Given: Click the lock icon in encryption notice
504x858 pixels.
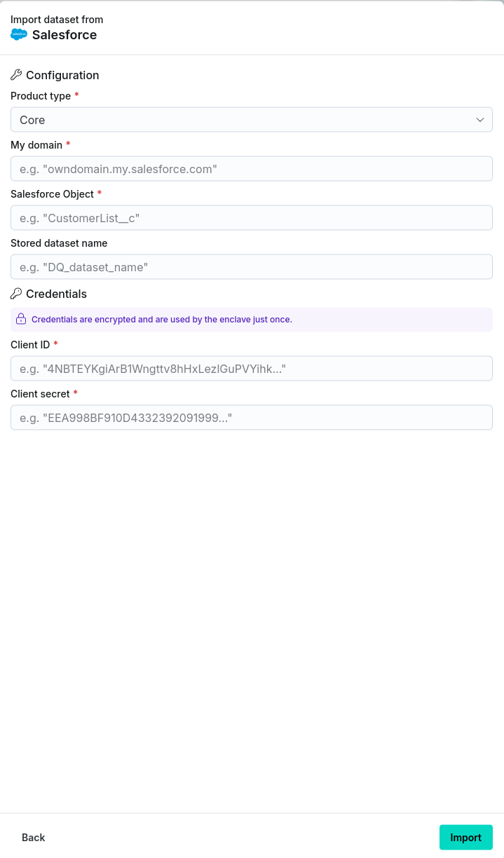Looking at the screenshot, I should point(21,319).
